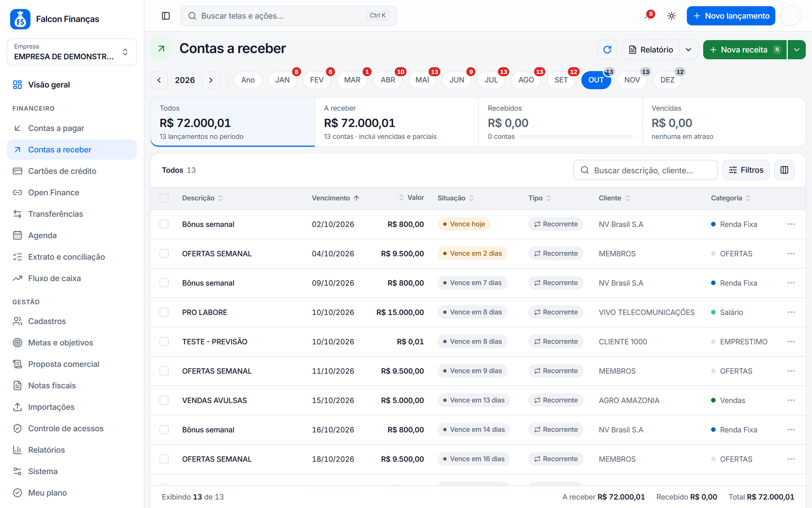Open the notifications bell with 8 badge
Screen dimensions: 812x508
[x=649, y=16]
